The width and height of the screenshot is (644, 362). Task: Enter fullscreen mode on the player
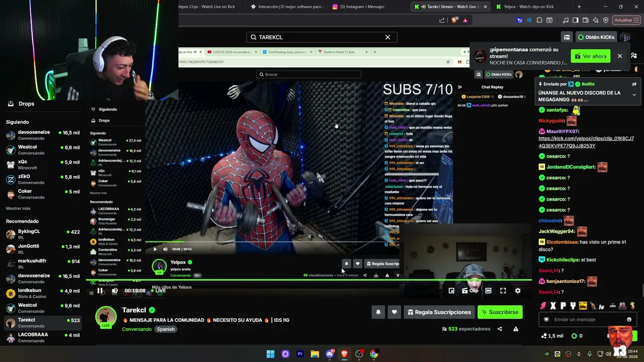click(x=503, y=291)
